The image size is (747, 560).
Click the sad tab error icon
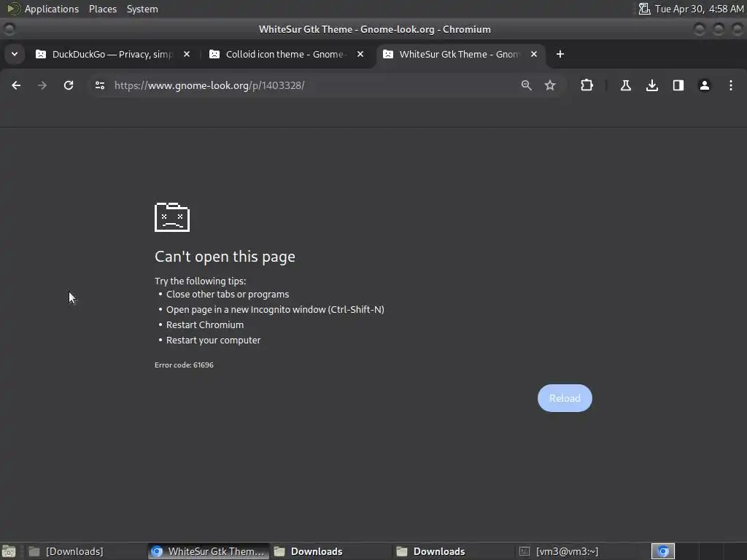tap(172, 217)
